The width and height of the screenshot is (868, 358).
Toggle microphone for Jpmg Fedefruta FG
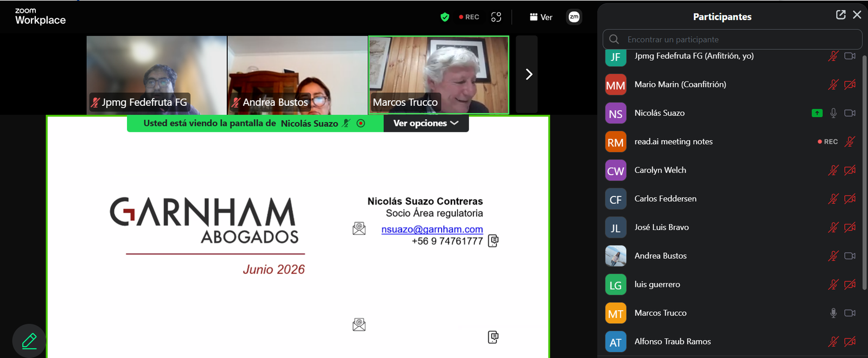click(833, 56)
